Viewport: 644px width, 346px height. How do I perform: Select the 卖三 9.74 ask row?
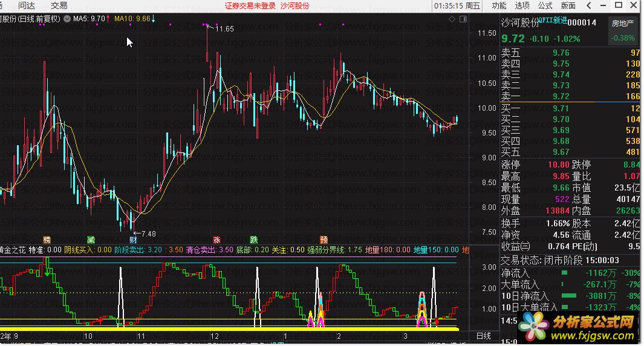click(570, 74)
